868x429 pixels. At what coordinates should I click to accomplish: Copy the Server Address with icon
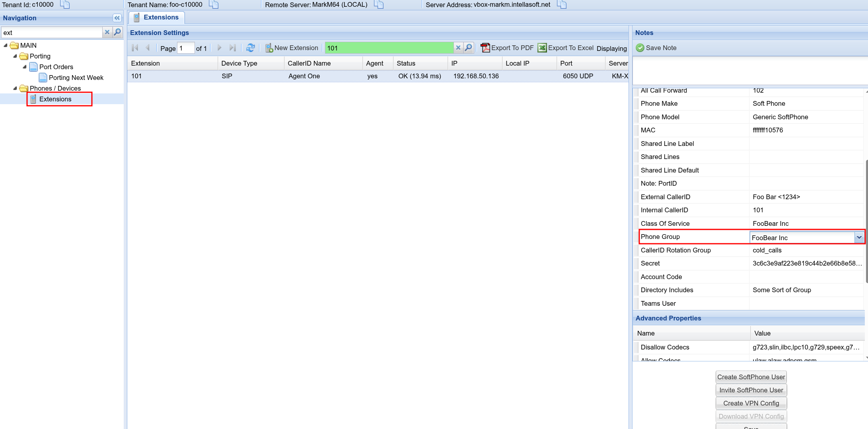point(562,5)
